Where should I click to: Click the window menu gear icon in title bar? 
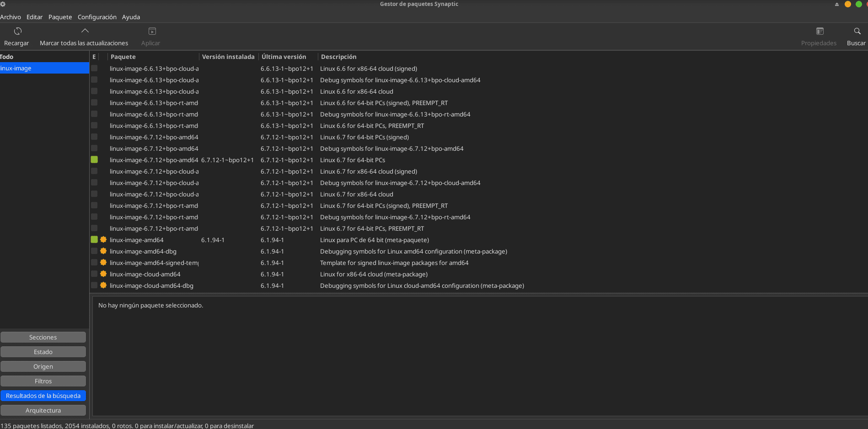click(3, 4)
